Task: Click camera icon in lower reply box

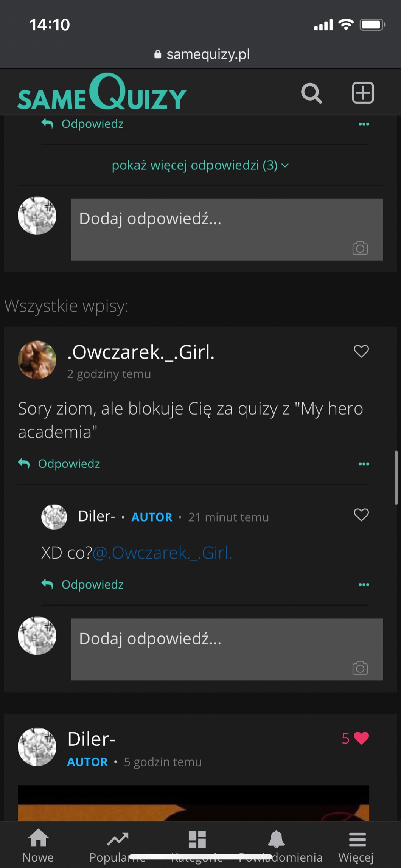Action: [360, 668]
